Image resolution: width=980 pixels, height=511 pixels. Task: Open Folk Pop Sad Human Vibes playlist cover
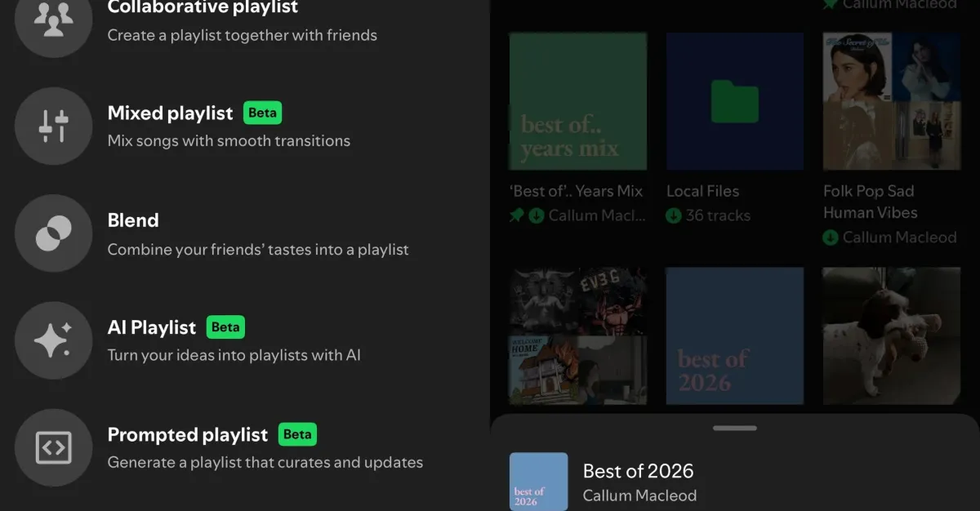click(x=891, y=101)
